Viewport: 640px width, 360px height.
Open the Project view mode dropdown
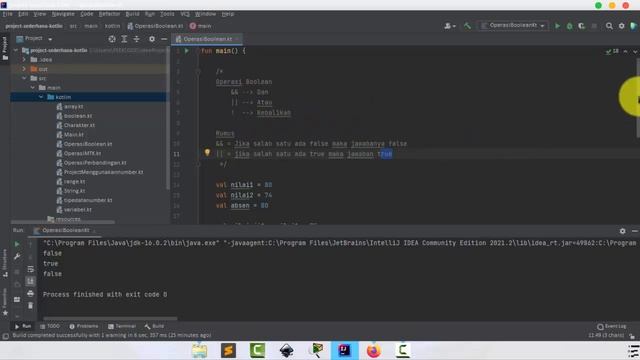(34, 39)
